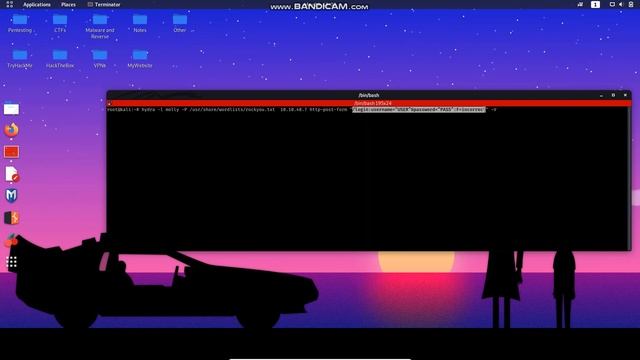Open the Places menu
Screen dimensions: 640x360
[x=68, y=4]
